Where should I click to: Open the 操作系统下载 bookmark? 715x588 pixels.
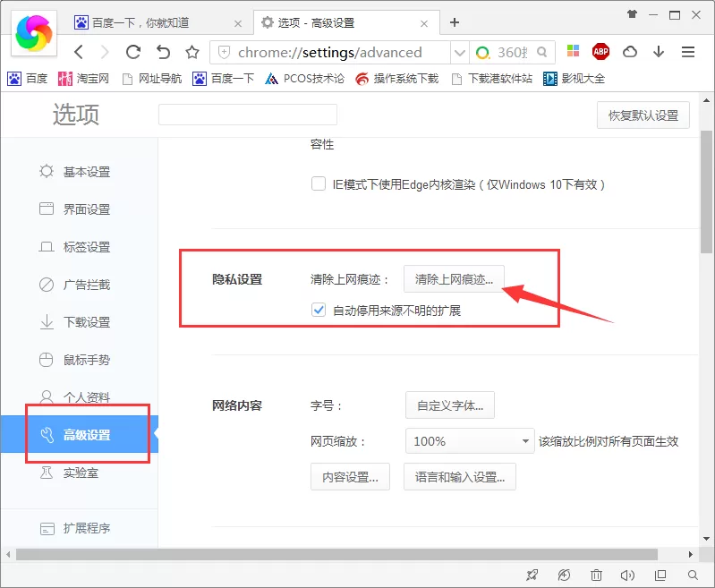click(396, 79)
